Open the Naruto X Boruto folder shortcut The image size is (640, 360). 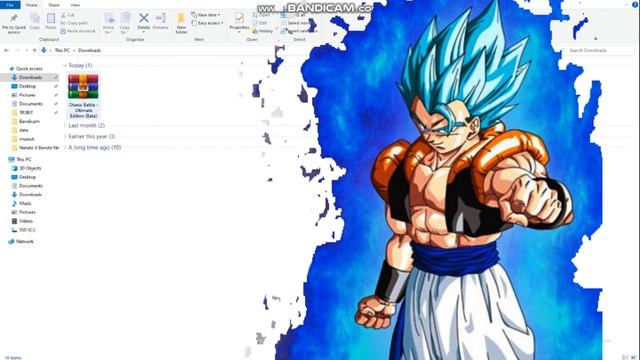coord(38,148)
